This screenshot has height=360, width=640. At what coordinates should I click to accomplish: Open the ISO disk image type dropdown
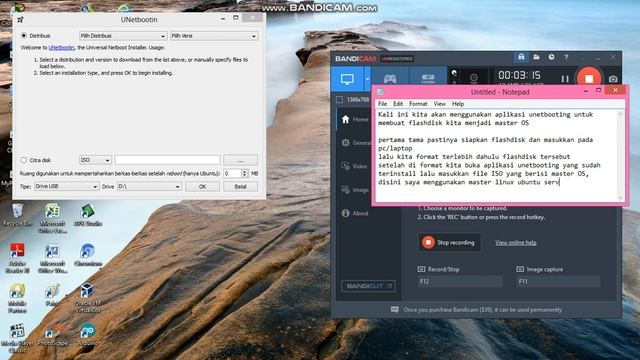pyautogui.click(x=95, y=160)
